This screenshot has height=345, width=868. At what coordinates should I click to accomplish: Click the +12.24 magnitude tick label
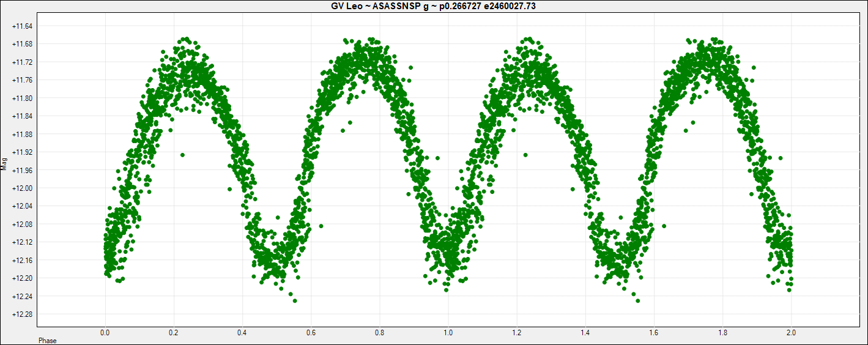23,296
